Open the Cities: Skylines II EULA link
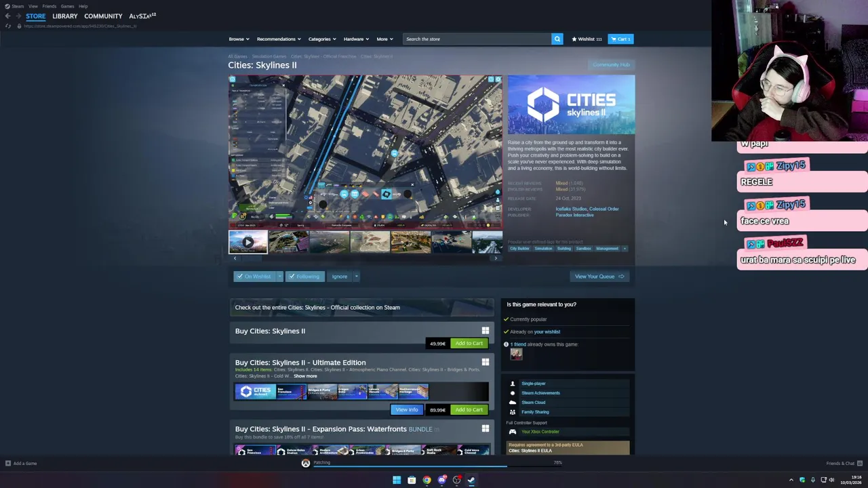 point(530,451)
